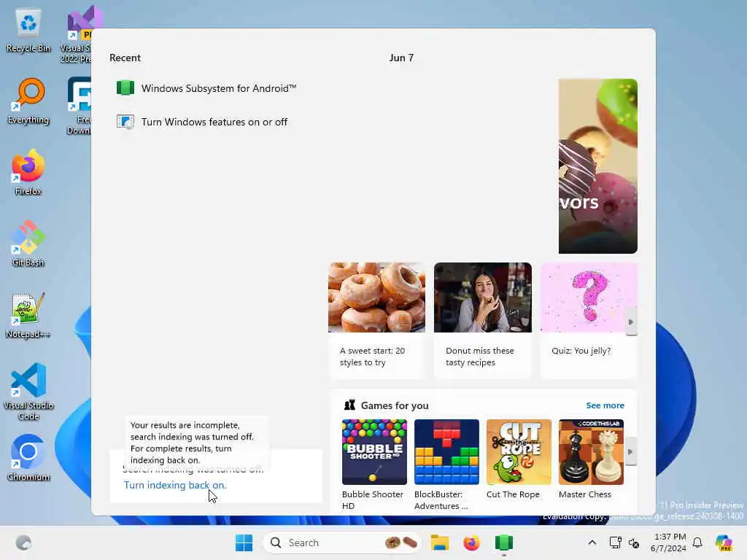Click the Recent heading
This screenshot has width=747, height=560.
tap(125, 58)
